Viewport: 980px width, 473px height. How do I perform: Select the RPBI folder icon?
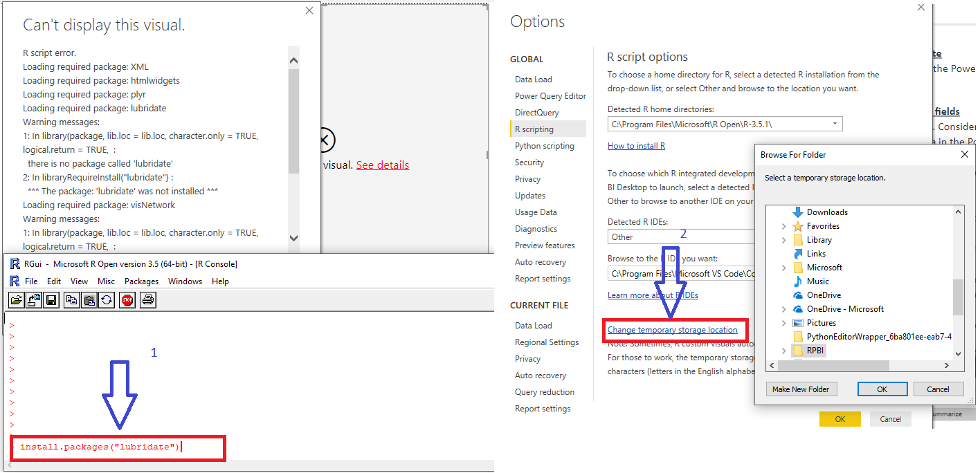click(798, 351)
